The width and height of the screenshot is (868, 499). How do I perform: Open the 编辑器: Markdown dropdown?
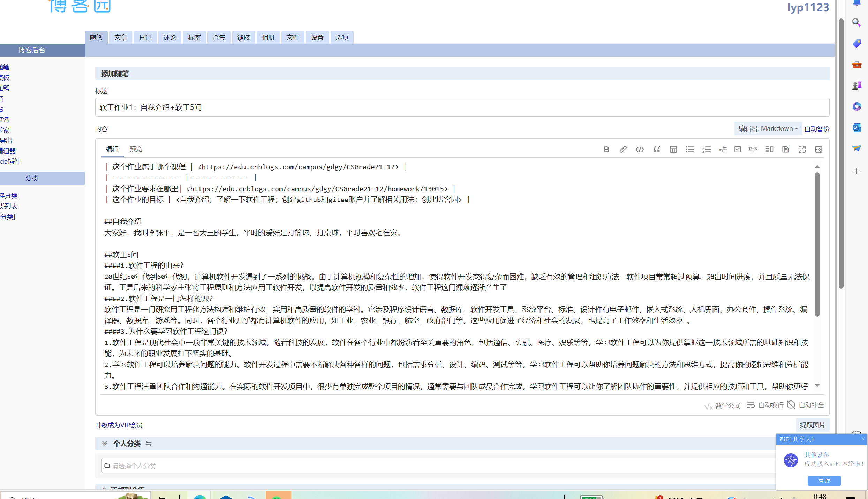pyautogui.click(x=768, y=129)
